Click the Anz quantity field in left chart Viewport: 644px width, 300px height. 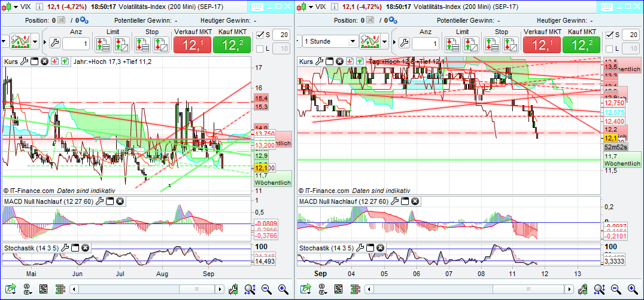[76, 43]
